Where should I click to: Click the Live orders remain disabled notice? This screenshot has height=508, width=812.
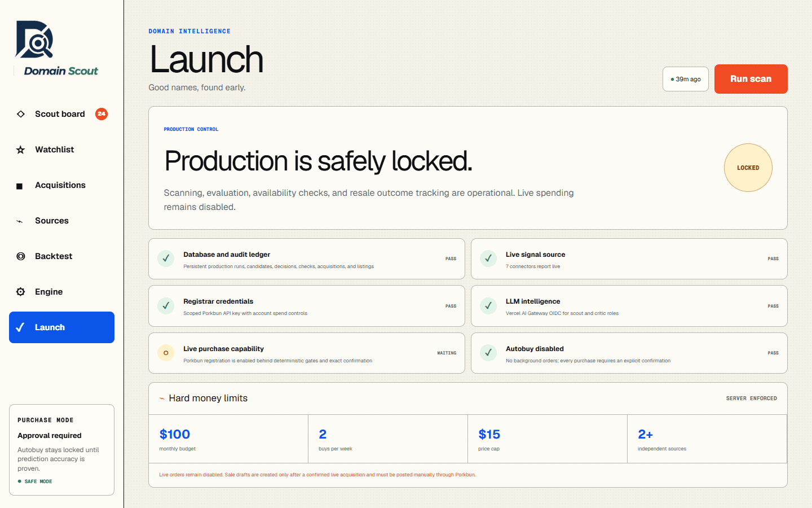(317, 475)
